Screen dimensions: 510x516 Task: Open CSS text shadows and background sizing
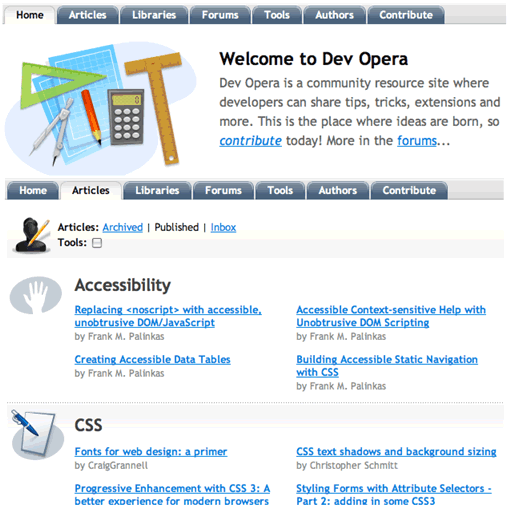pos(396,452)
